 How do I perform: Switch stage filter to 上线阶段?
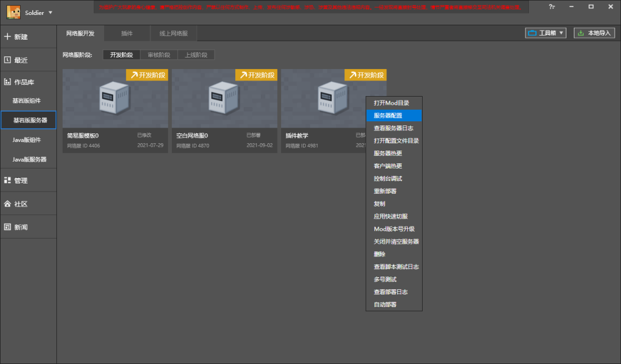196,55
